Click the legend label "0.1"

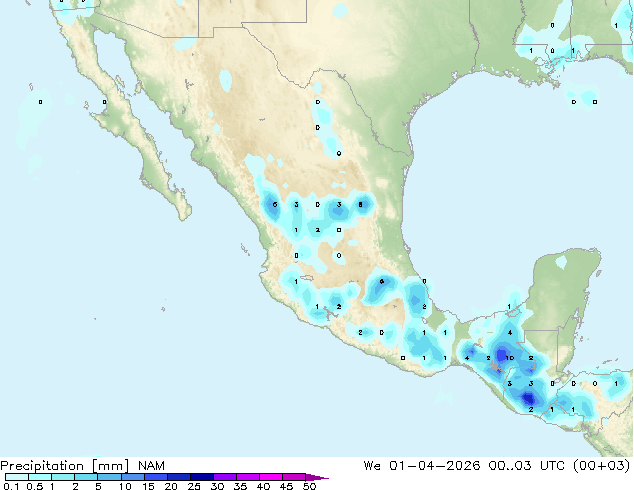click(x=11, y=486)
